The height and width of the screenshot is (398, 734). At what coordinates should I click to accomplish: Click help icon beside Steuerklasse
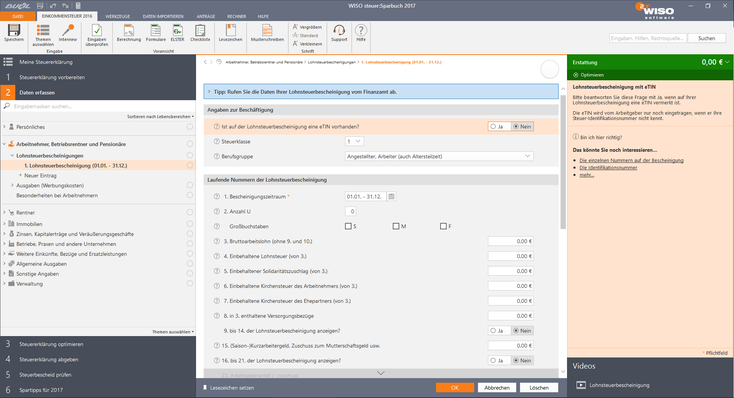coord(216,141)
